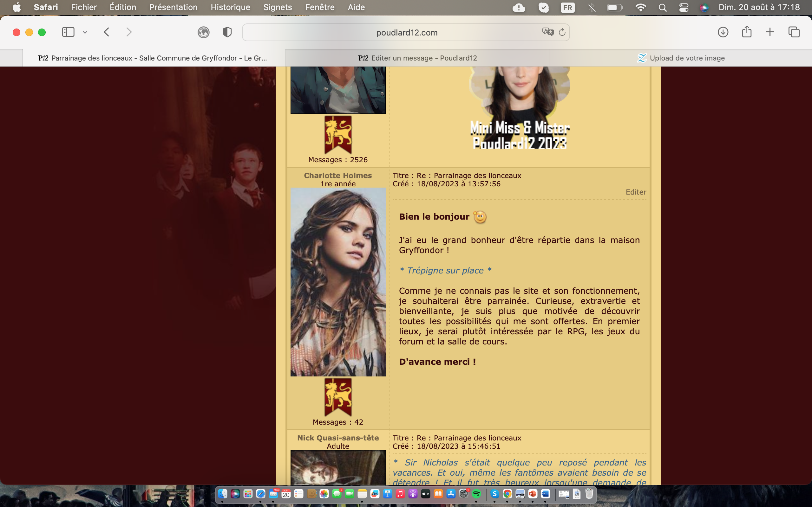Click Charlotte Holmes avatar image

(337, 282)
